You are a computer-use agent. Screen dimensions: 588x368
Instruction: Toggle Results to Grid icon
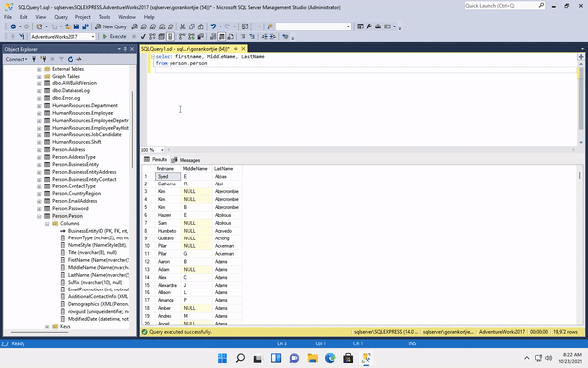[221, 37]
